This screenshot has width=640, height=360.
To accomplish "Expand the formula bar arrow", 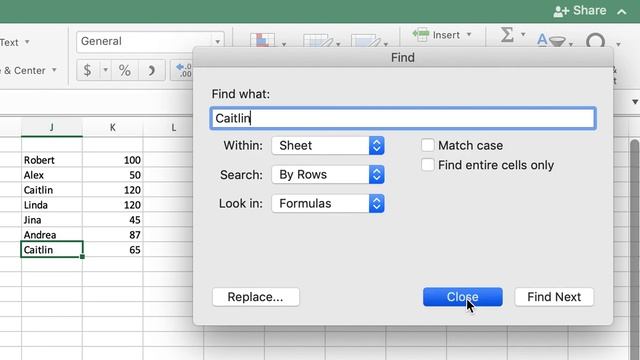I will [635, 102].
